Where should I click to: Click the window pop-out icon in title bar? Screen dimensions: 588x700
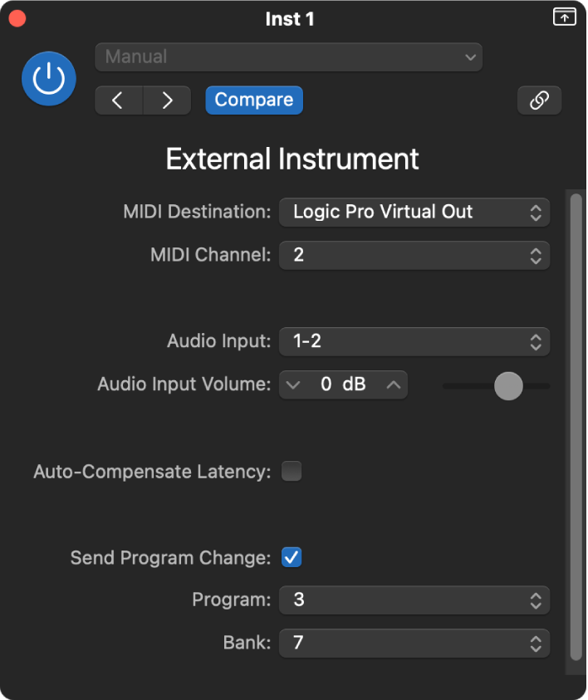pos(565,17)
